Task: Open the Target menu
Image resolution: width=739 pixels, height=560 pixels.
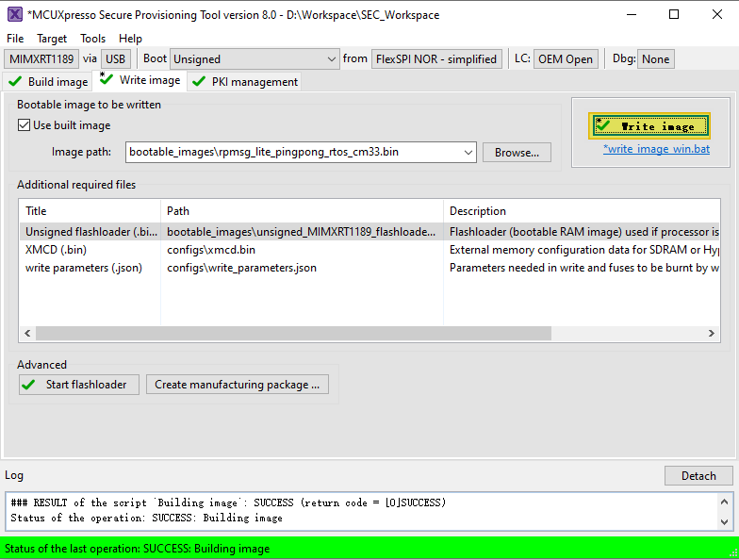Action: 52,39
